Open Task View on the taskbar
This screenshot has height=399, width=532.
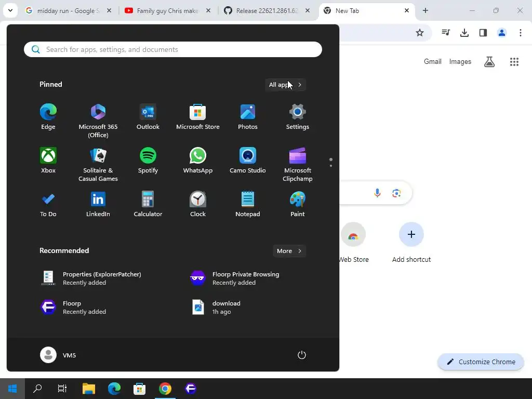pos(62,389)
